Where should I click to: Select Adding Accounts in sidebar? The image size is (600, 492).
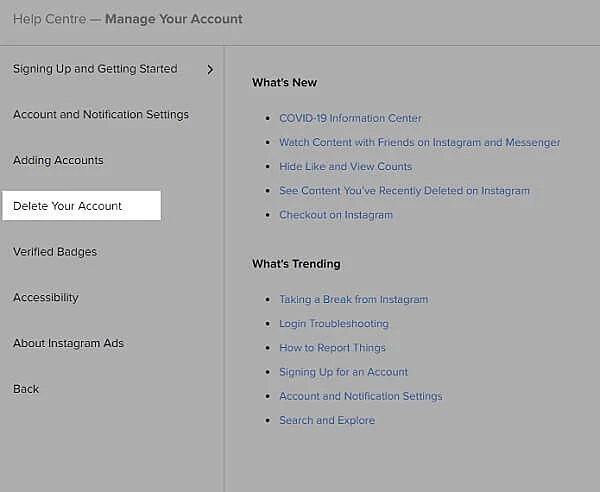58,160
